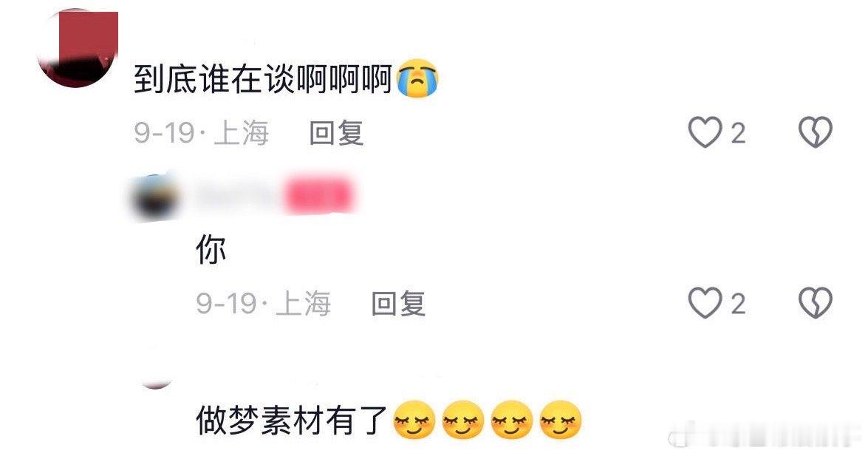This screenshot has height=456, width=868.
Task: Tap the like count 2 on the '你' reply
Action: [738, 304]
